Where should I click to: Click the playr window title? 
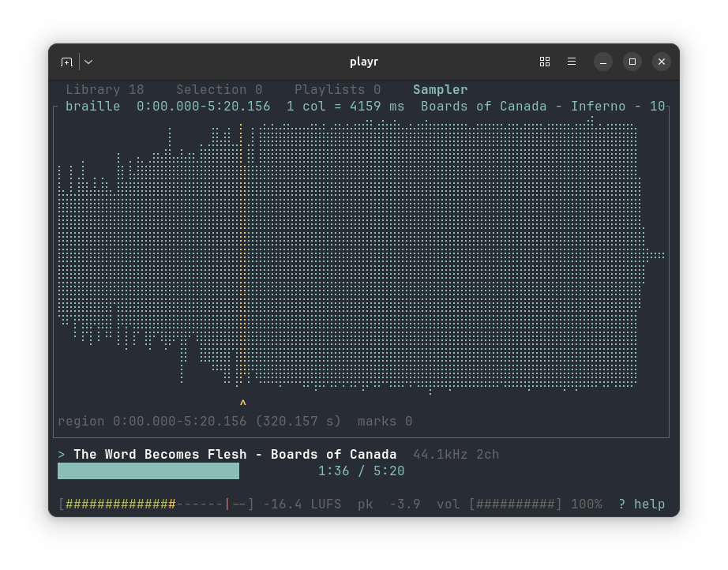pos(364,62)
